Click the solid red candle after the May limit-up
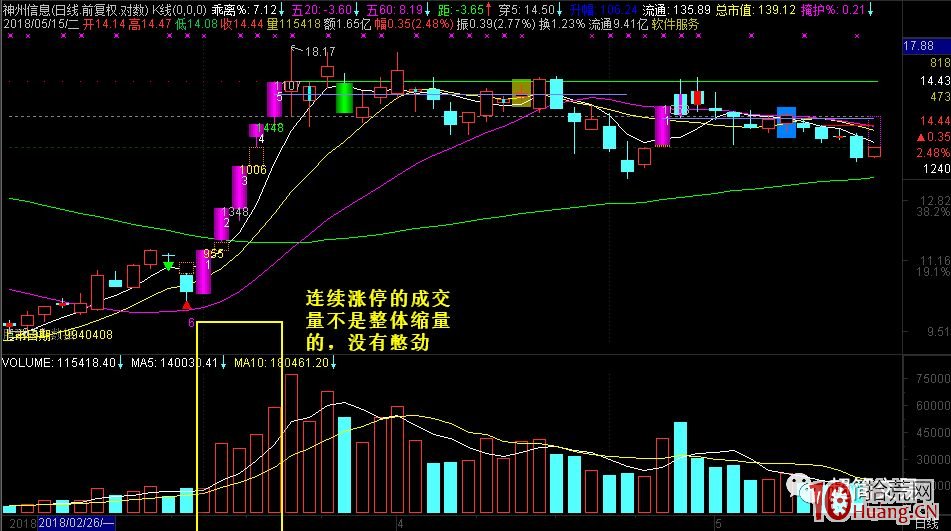The width and height of the screenshot is (951, 531). coord(698,98)
